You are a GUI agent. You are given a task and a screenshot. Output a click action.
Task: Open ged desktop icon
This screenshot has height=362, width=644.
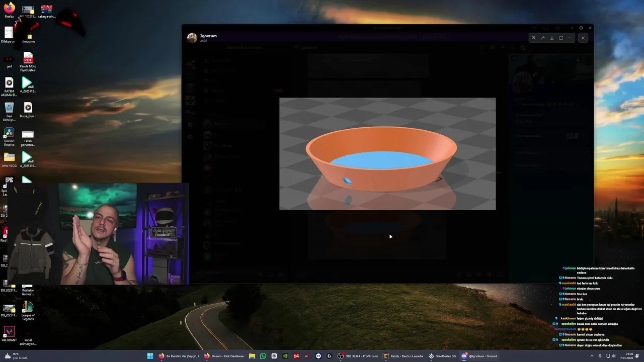pos(9,61)
